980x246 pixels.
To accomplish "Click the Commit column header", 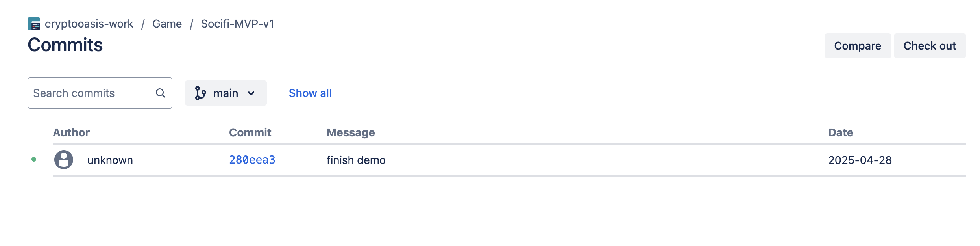I will coord(250,132).
